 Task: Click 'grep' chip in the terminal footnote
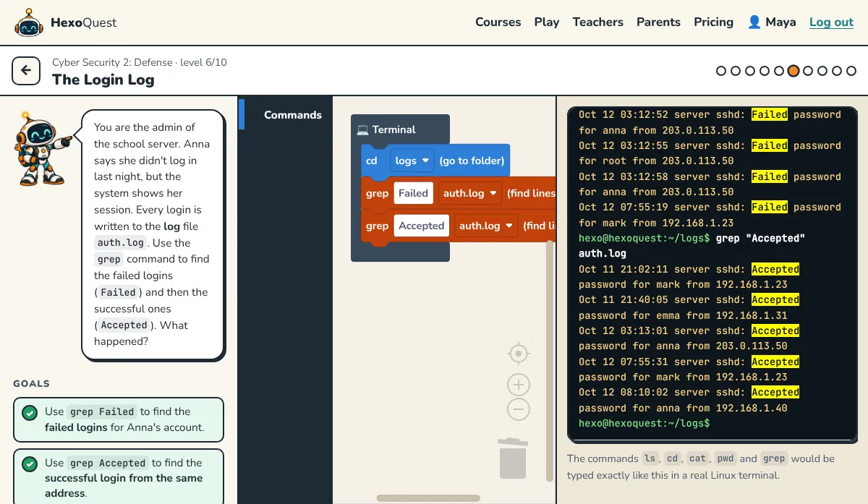pos(774,458)
